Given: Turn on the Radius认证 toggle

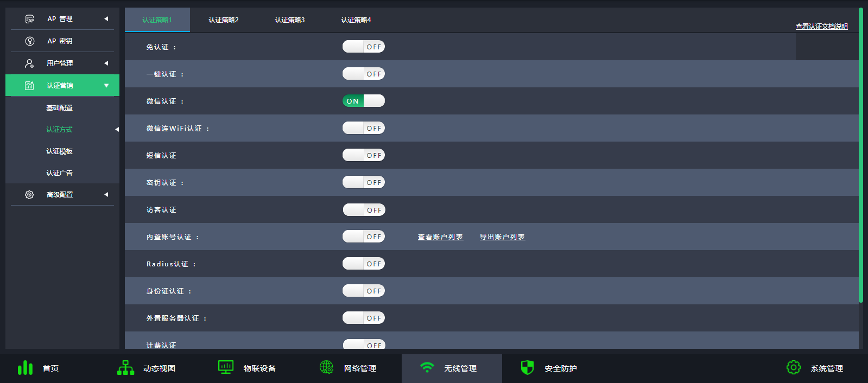Looking at the screenshot, I should (x=363, y=264).
